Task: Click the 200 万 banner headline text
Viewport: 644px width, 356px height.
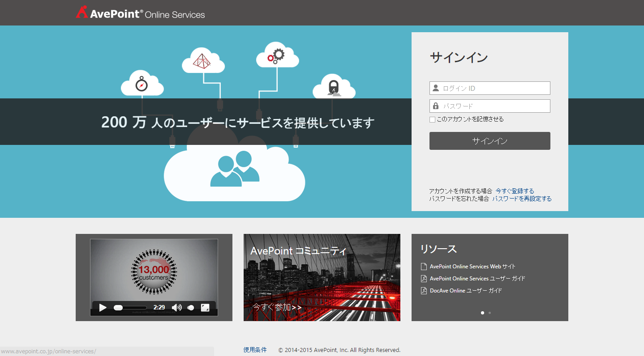Action: point(238,122)
